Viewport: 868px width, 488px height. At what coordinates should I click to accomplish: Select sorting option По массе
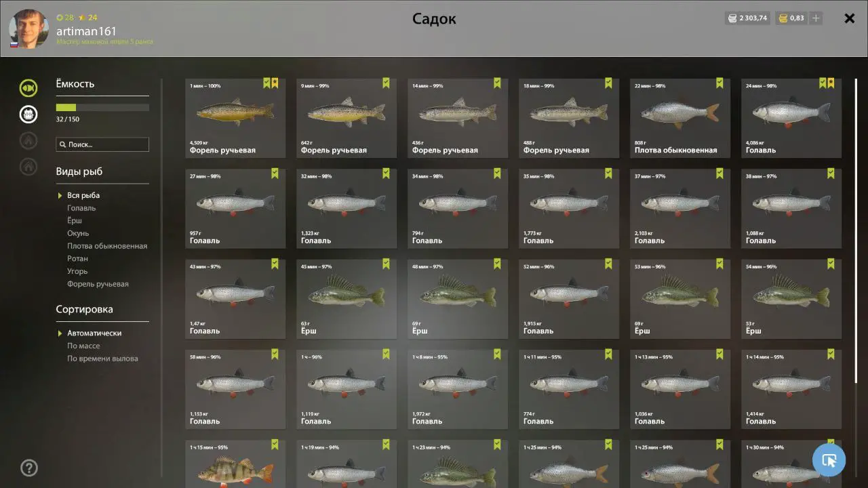83,346
